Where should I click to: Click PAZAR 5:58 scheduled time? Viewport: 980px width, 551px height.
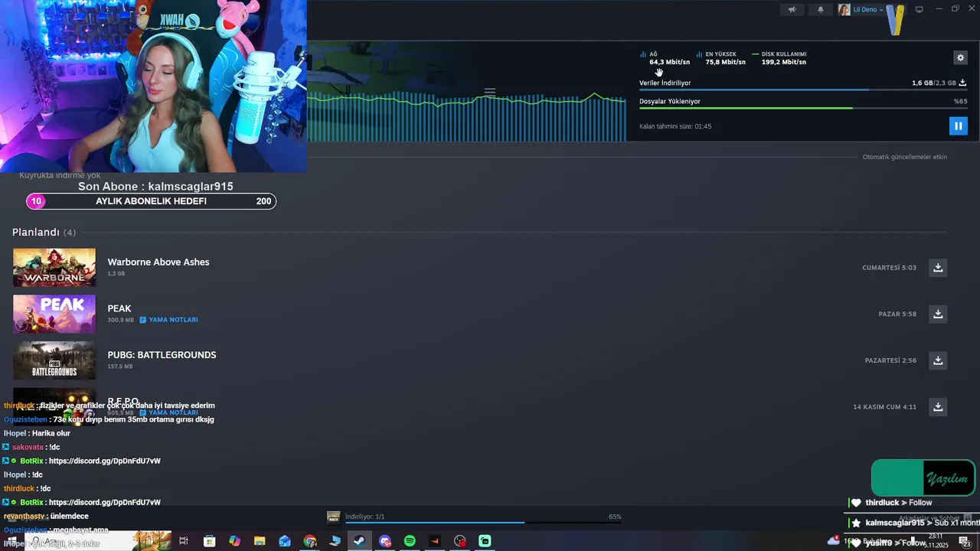coord(897,315)
